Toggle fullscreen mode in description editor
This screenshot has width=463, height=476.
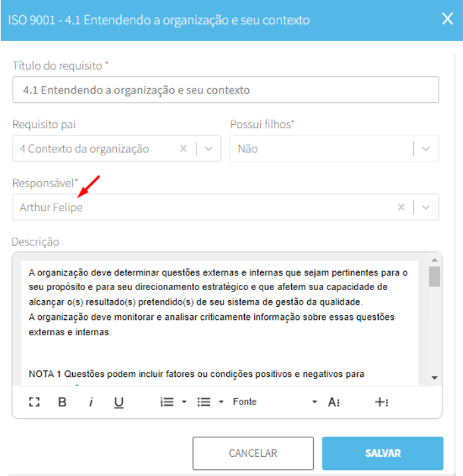coord(34,402)
